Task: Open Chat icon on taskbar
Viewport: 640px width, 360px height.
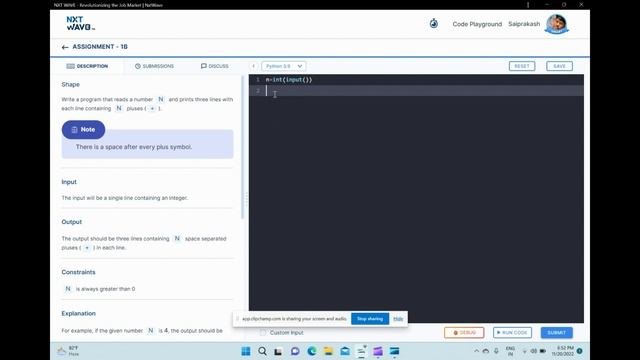Action: pyautogui.click(x=295, y=351)
